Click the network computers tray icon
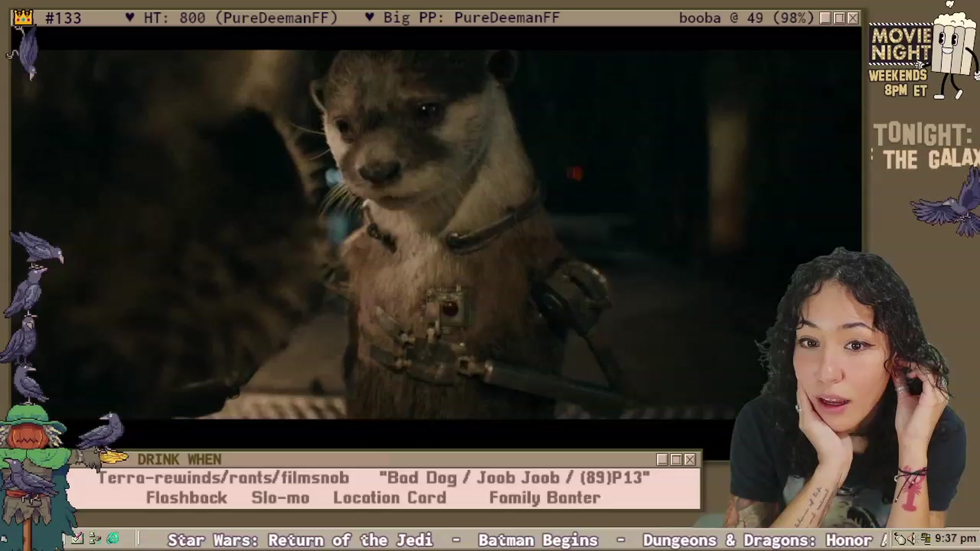The width and height of the screenshot is (980, 551). pyautogui.click(x=925, y=539)
